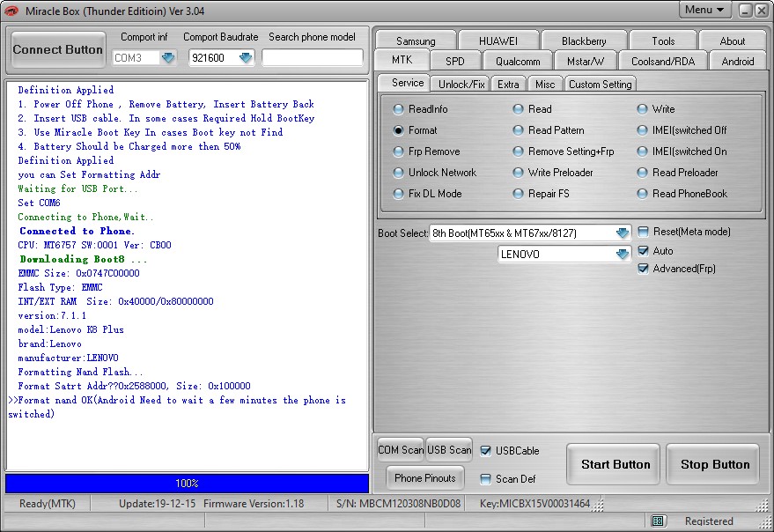The image size is (774, 532).
Task: Select the ReadInfo radio option
Action: click(420, 109)
